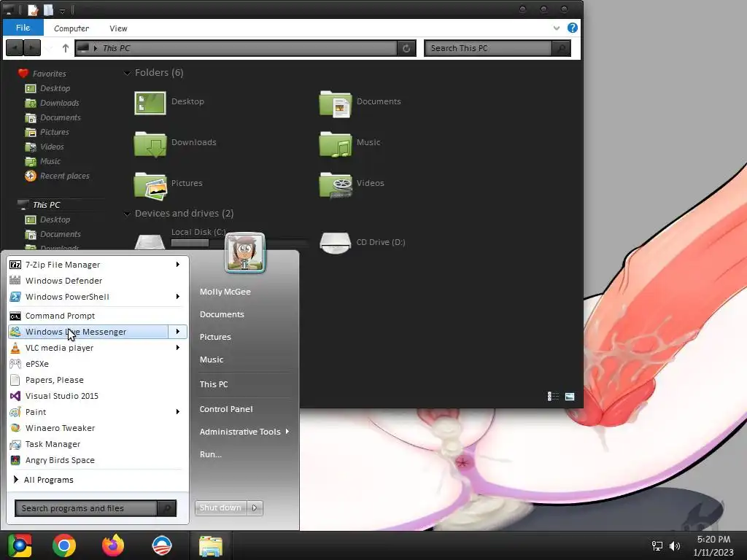
Task: Click Shut down button
Action: (220, 508)
